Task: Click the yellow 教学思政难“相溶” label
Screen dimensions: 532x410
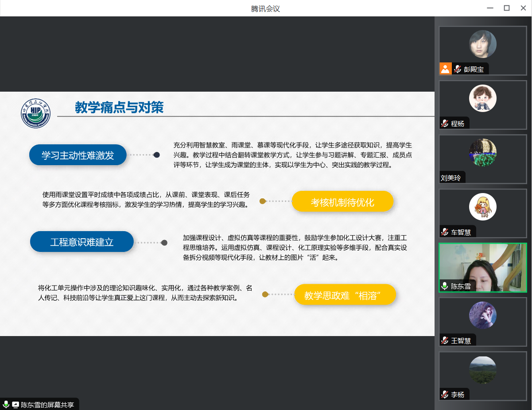Action: (x=345, y=295)
